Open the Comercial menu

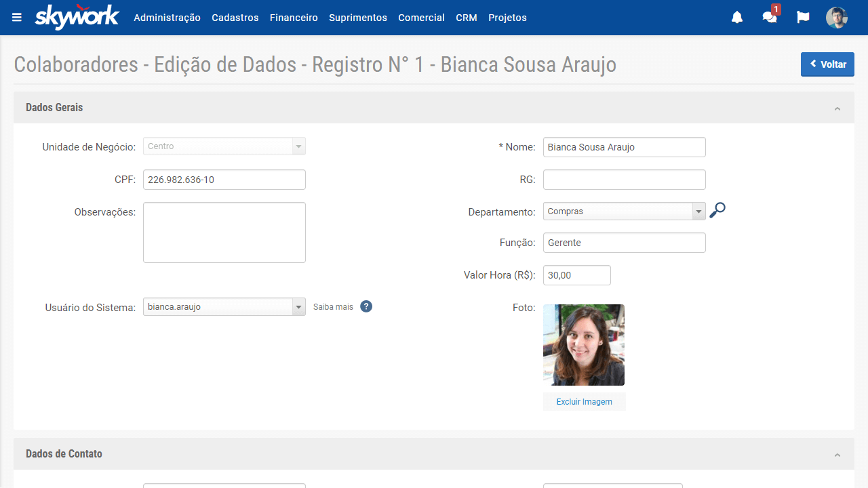pyautogui.click(x=421, y=18)
